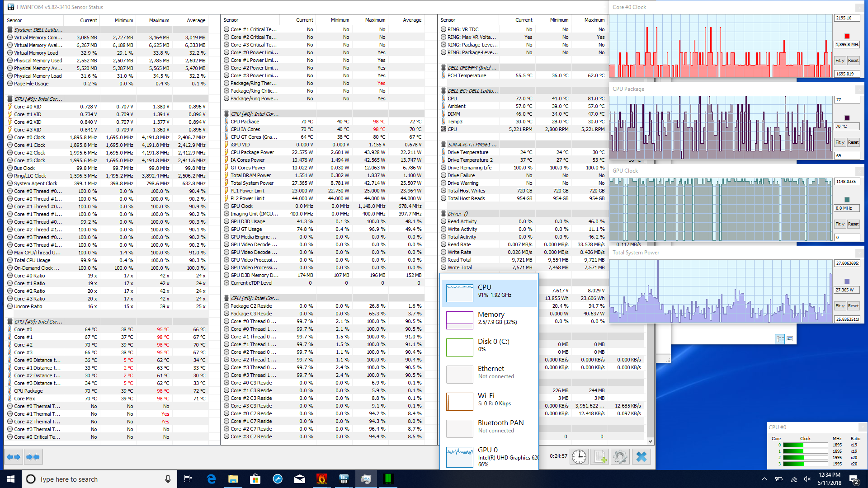
Task: Click Reset in Core #0 Clock graph
Action: coord(853,61)
